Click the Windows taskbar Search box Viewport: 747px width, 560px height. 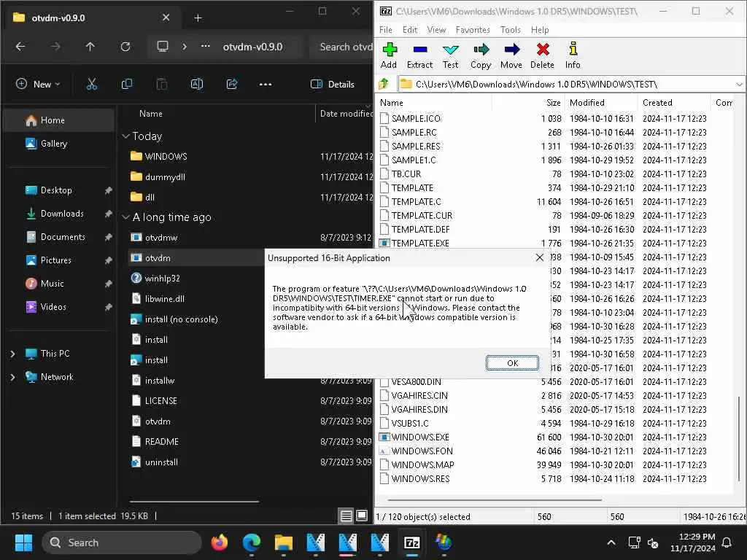[x=122, y=542]
